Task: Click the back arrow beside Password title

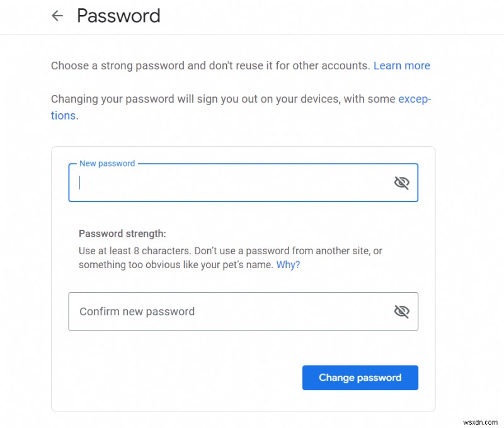Action: click(57, 16)
